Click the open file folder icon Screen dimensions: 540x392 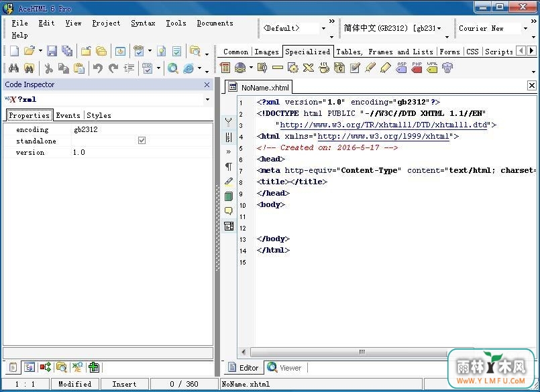(x=30, y=51)
